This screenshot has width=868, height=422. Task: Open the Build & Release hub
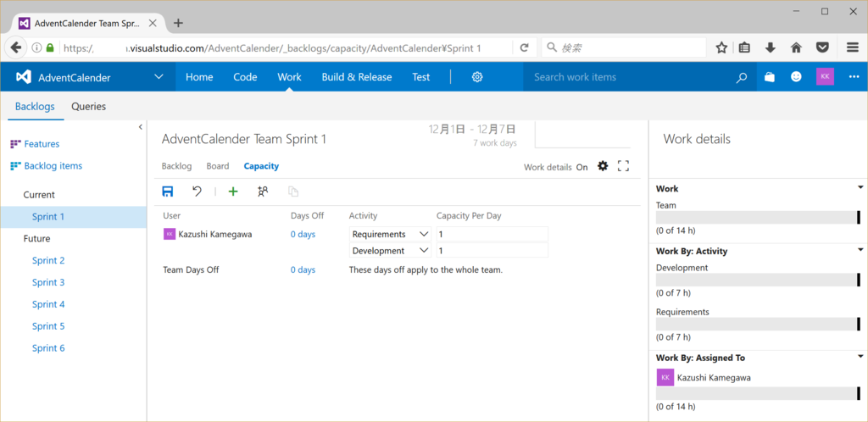(357, 77)
